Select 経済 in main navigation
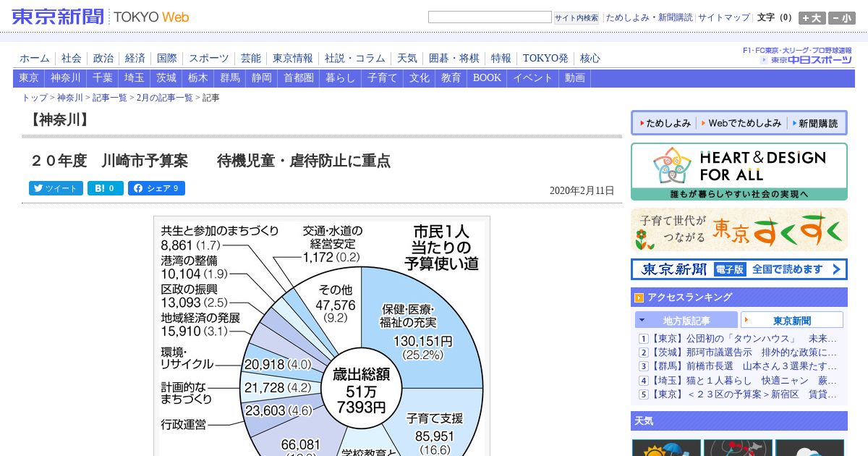 [x=135, y=58]
